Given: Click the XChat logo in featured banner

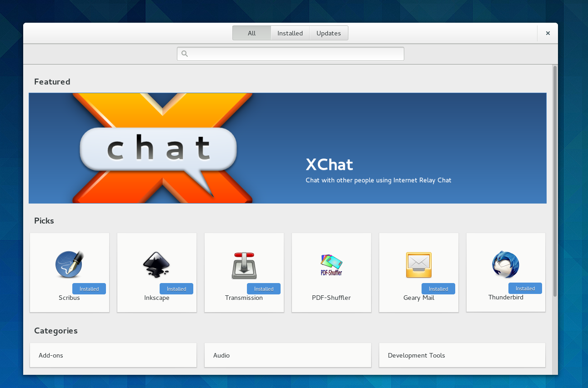Looking at the screenshot, I should 159,148.
